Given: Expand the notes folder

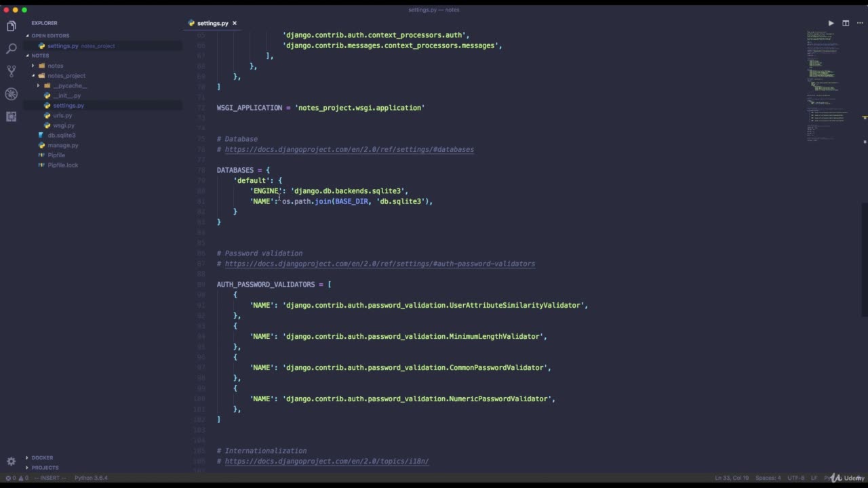Looking at the screenshot, I should [33, 66].
